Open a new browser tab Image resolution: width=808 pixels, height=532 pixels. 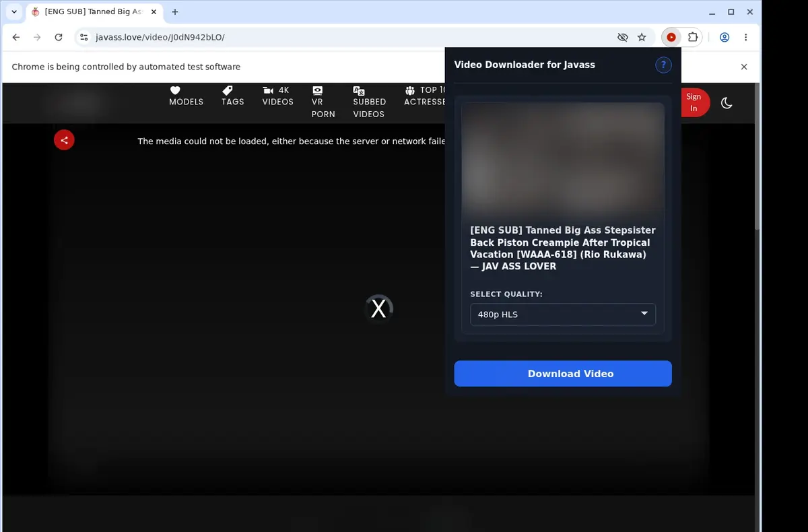[175, 12]
